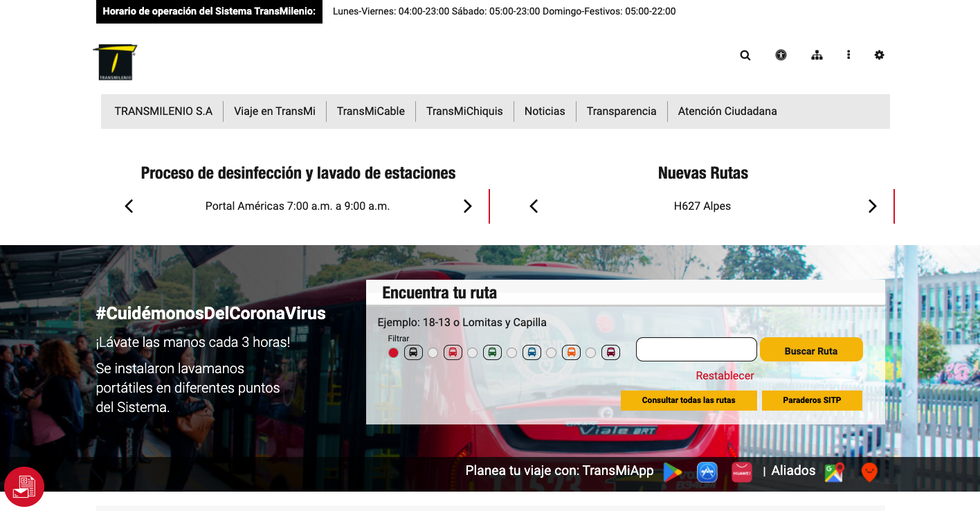
Task: Open the settings gear icon
Action: point(880,55)
